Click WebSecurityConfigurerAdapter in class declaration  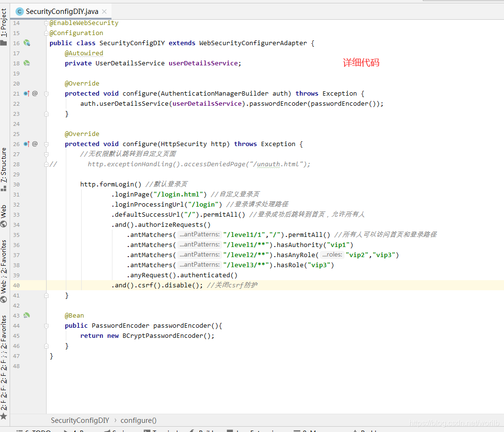pyautogui.click(x=253, y=43)
